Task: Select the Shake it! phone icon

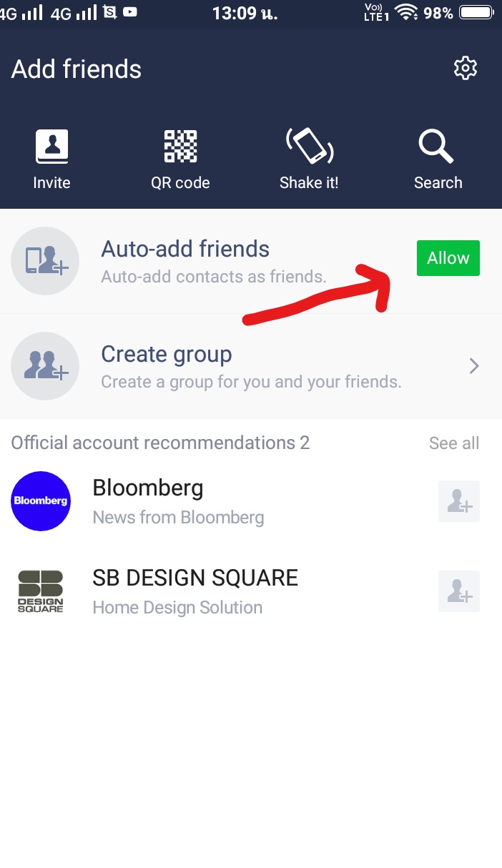Action: (310, 145)
